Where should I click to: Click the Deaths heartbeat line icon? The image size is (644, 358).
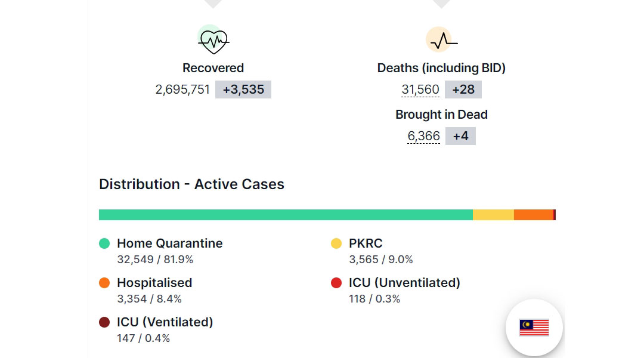pyautogui.click(x=441, y=40)
